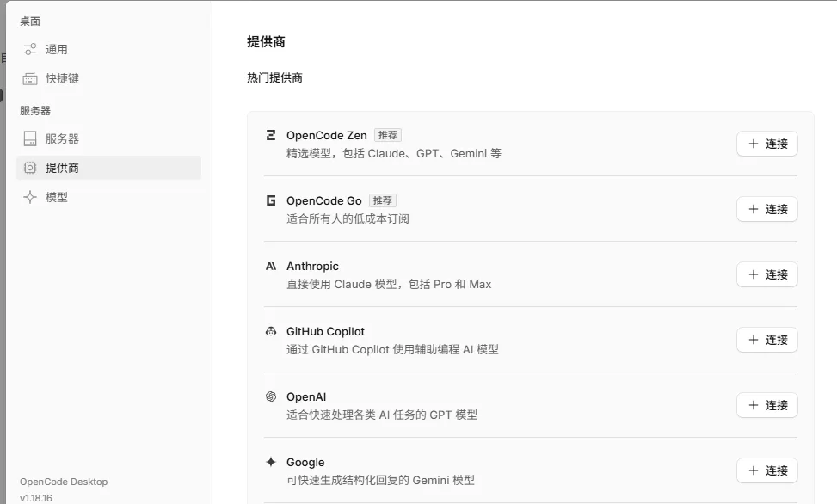Click the Anthropic logo icon
837x504 pixels.
271,266
